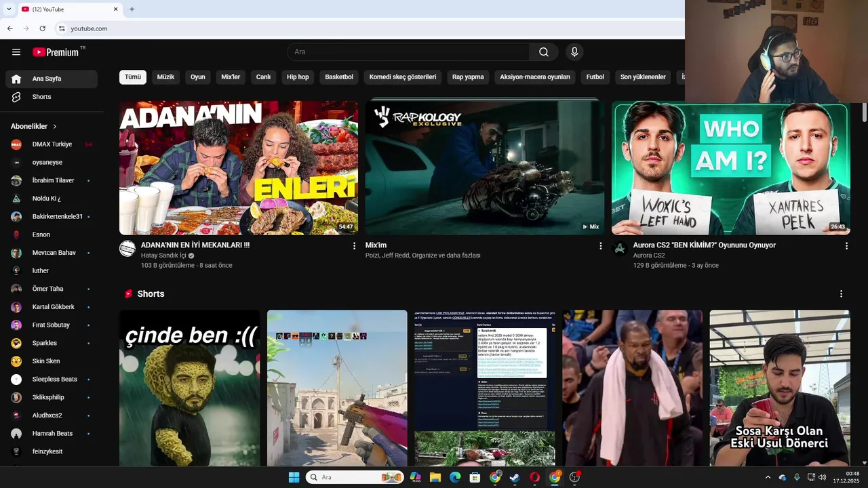Image resolution: width=868 pixels, height=488 pixels.
Task: Play the Rapkology Exclusive mix thumbnail
Action: click(485, 168)
